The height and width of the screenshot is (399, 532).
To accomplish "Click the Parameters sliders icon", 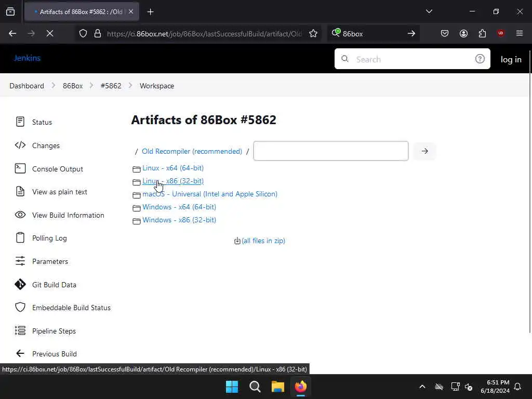I will (20, 261).
